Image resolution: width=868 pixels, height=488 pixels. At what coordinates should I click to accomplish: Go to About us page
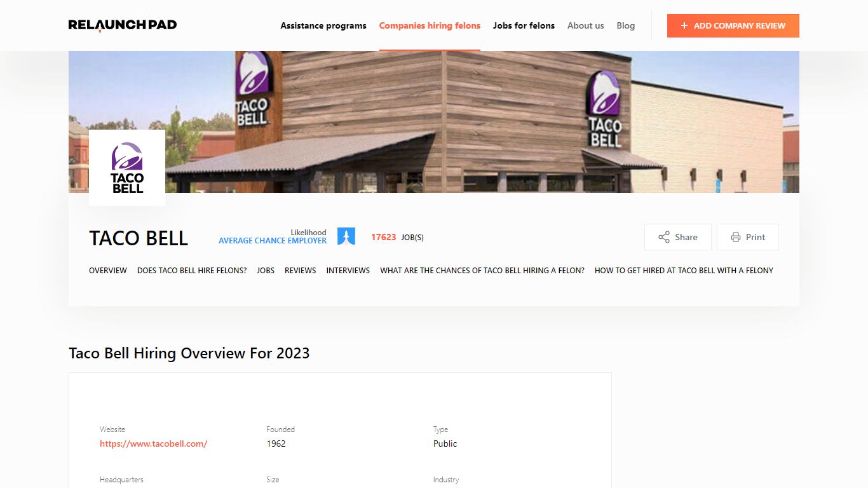pos(585,25)
